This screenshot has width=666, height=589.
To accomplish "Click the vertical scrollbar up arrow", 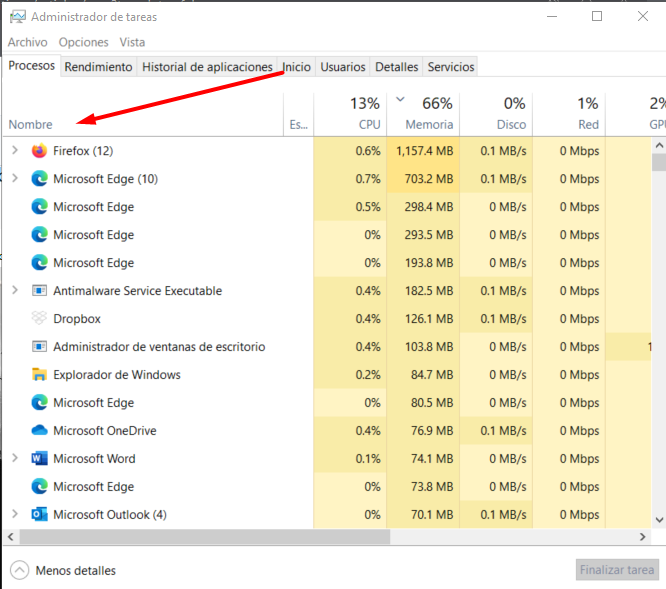I will (659, 146).
